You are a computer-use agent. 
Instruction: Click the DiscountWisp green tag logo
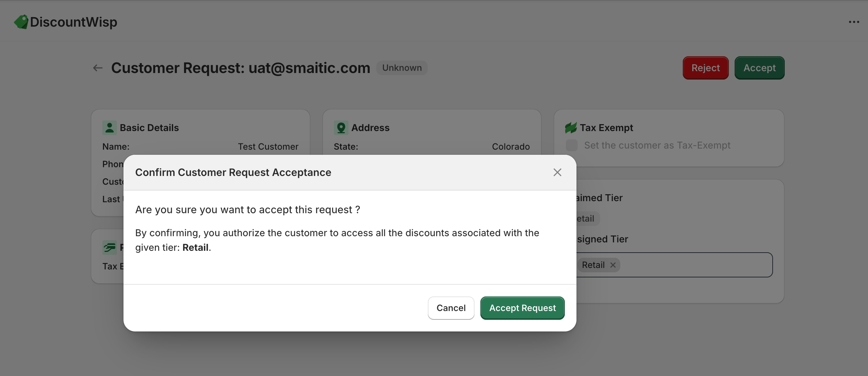point(21,22)
